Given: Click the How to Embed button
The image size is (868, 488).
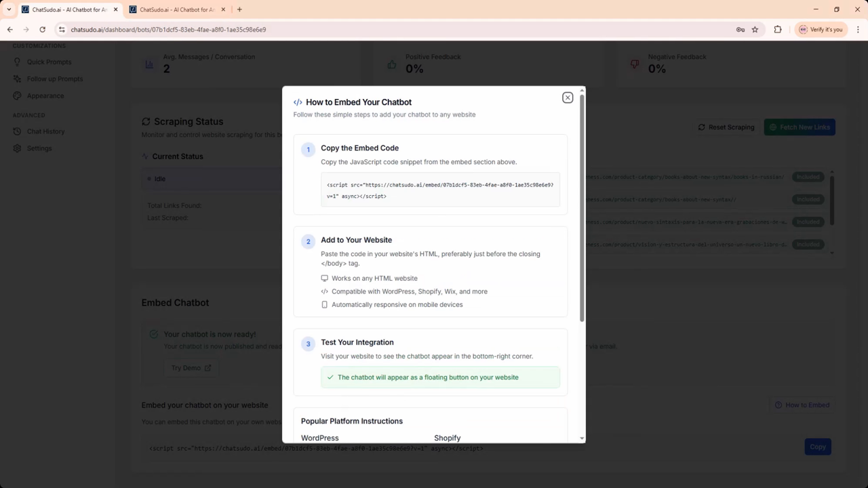Looking at the screenshot, I should [x=802, y=405].
